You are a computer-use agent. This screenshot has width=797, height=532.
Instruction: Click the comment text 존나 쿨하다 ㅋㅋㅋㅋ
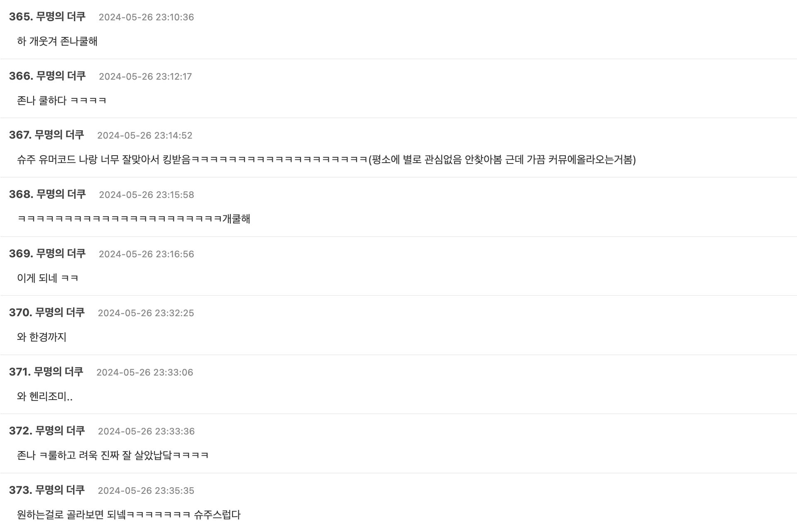61,100
